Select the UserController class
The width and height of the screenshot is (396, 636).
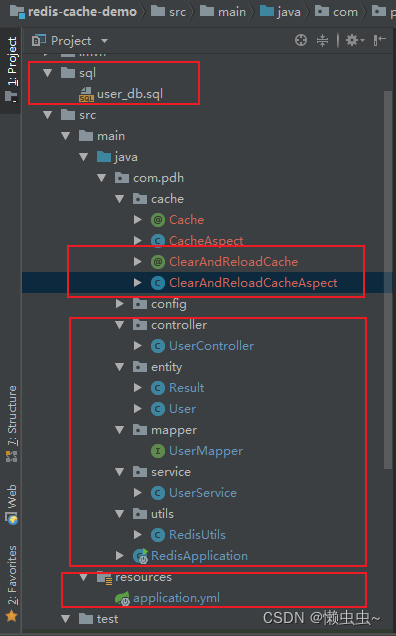click(x=211, y=346)
